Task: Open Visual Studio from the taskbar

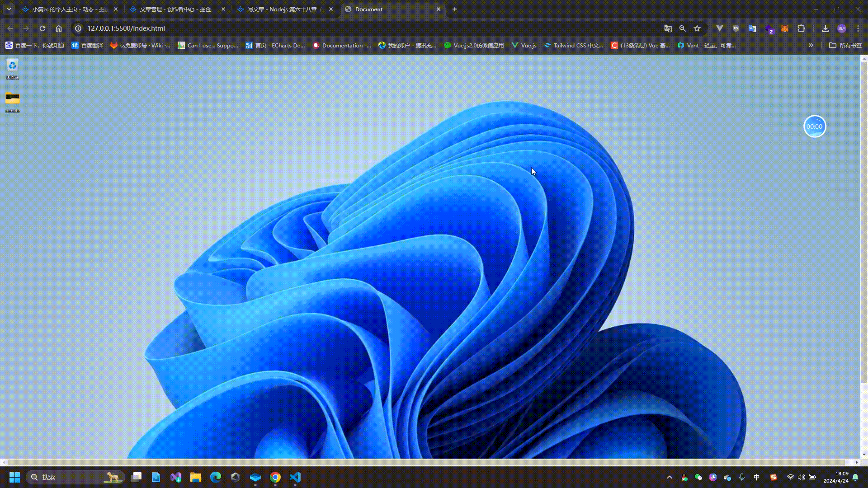Action: click(176, 477)
